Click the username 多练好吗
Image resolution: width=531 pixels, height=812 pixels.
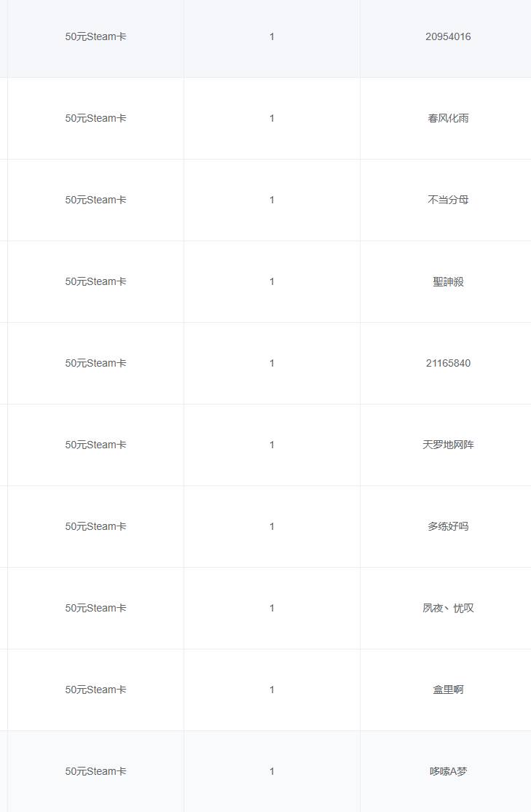tap(448, 526)
